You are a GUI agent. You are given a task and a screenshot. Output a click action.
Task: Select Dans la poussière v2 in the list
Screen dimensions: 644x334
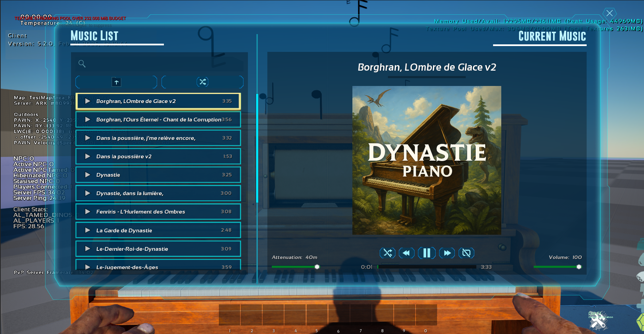[158, 156]
